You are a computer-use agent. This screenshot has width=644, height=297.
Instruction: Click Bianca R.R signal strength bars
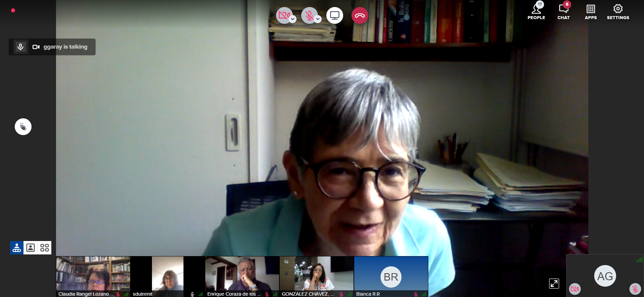(x=424, y=294)
